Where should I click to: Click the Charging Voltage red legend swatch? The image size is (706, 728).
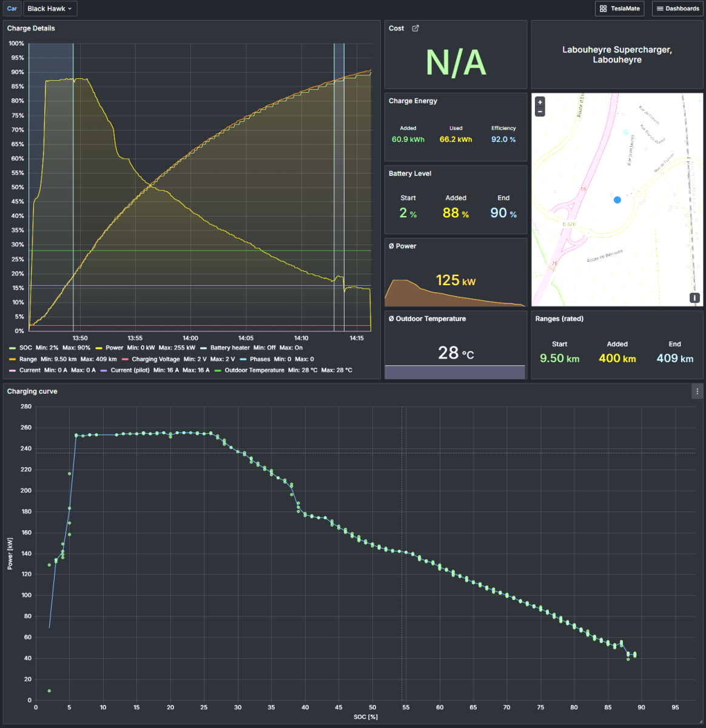pyautogui.click(x=125, y=359)
